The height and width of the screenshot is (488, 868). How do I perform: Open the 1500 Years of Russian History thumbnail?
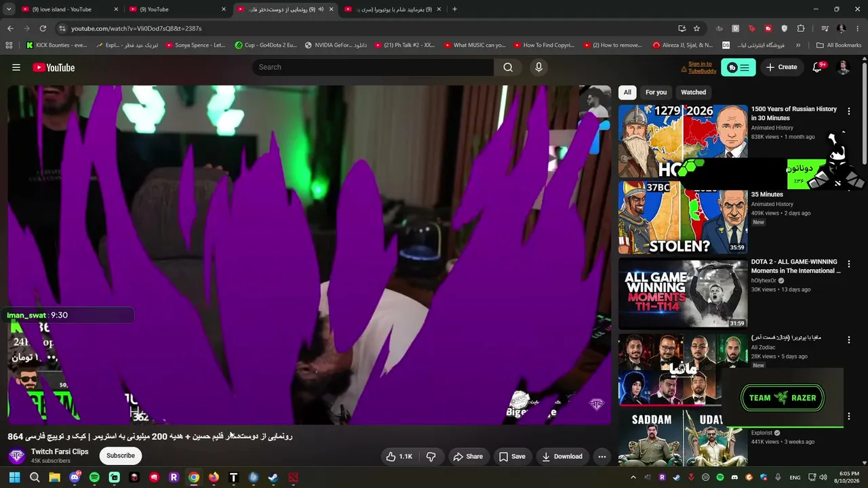click(x=683, y=141)
